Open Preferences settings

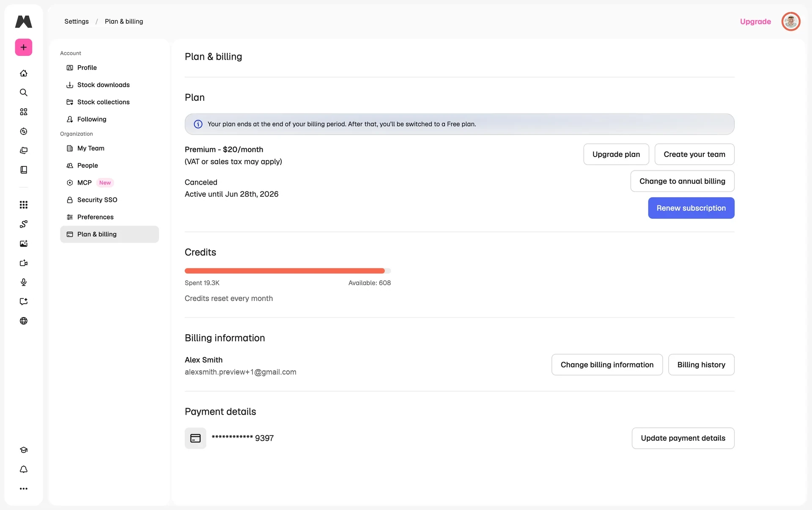(x=110, y=217)
